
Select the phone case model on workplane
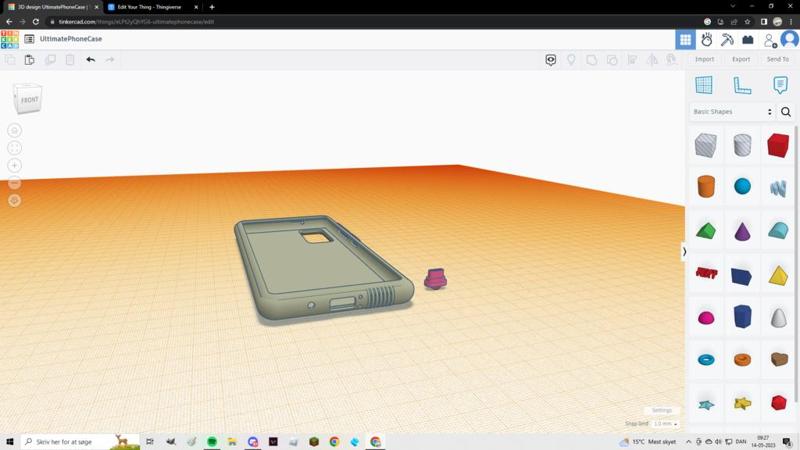pyautogui.click(x=324, y=267)
